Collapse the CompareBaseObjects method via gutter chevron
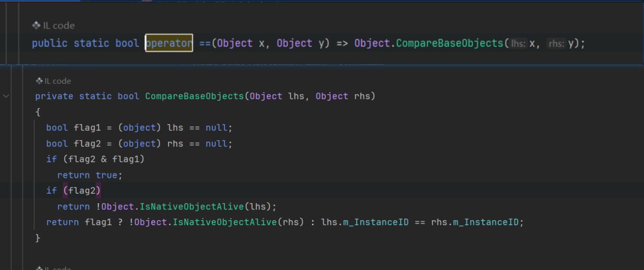The height and width of the screenshot is (270, 644). click(x=5, y=96)
